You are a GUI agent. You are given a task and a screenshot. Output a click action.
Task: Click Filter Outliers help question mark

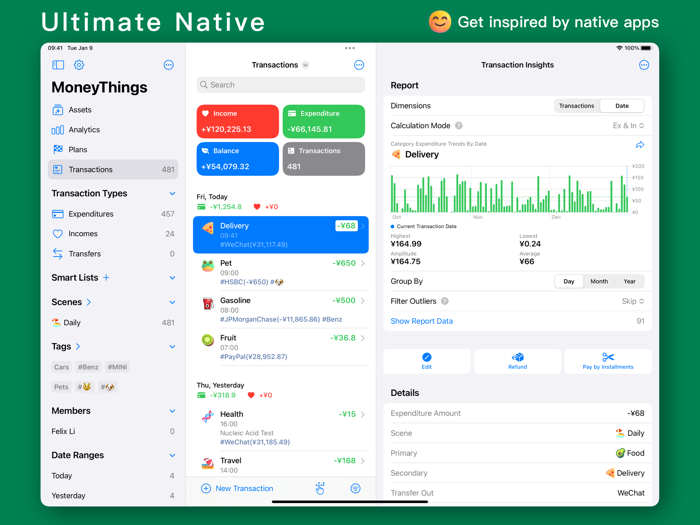pyautogui.click(x=445, y=301)
